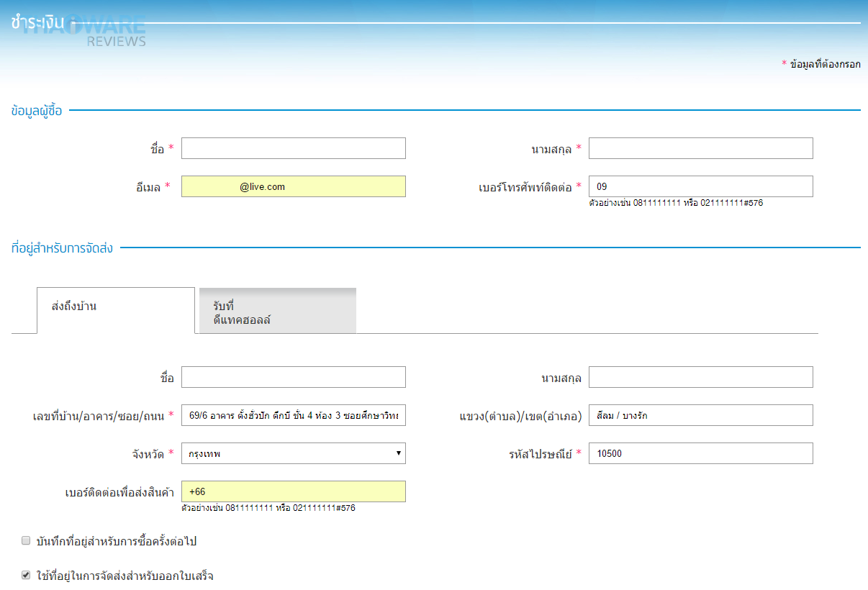Click the เบอร์โทรศัพท์ติดต่อ phone number field
The height and width of the screenshot is (590, 868).
point(701,186)
